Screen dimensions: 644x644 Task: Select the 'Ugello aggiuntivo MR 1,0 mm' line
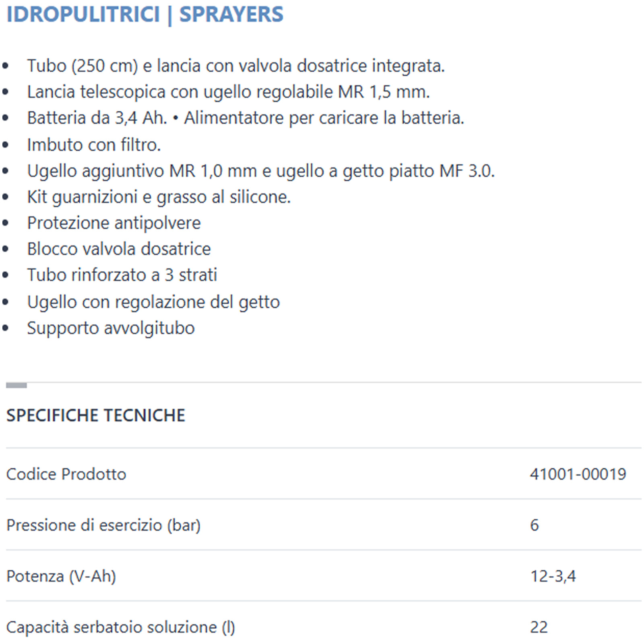coord(260,171)
